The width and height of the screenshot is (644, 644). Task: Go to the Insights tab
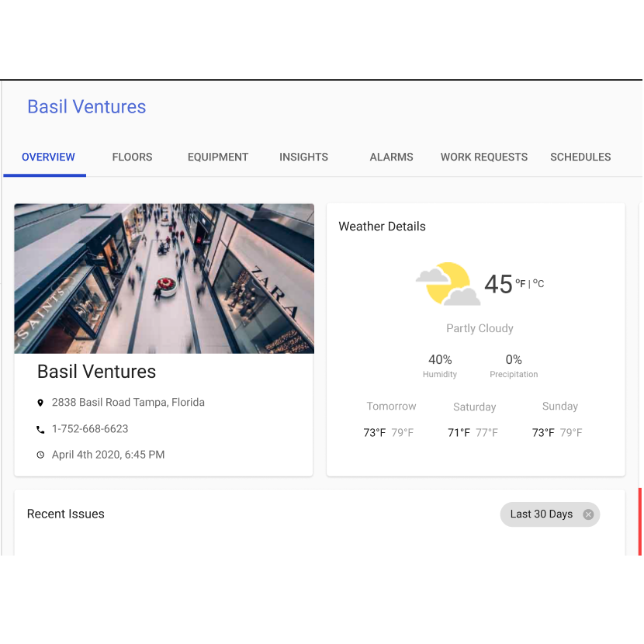point(303,157)
